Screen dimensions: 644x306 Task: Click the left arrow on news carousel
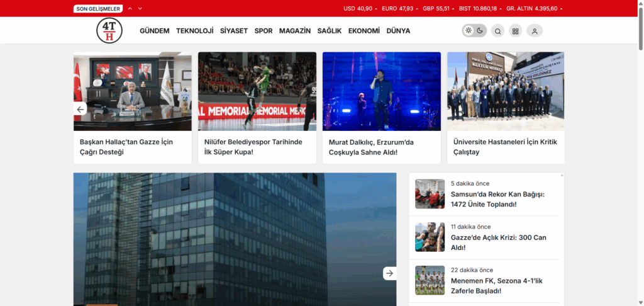pyautogui.click(x=80, y=110)
